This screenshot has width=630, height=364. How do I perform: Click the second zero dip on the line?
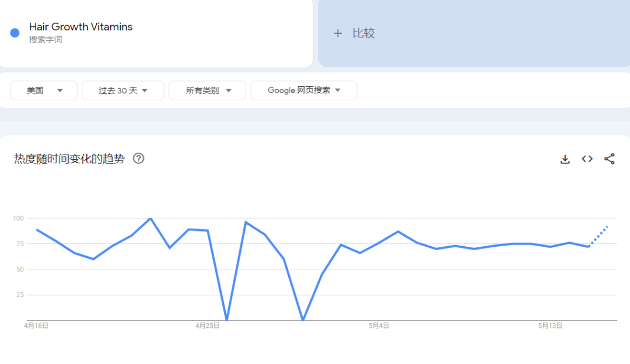click(303, 320)
